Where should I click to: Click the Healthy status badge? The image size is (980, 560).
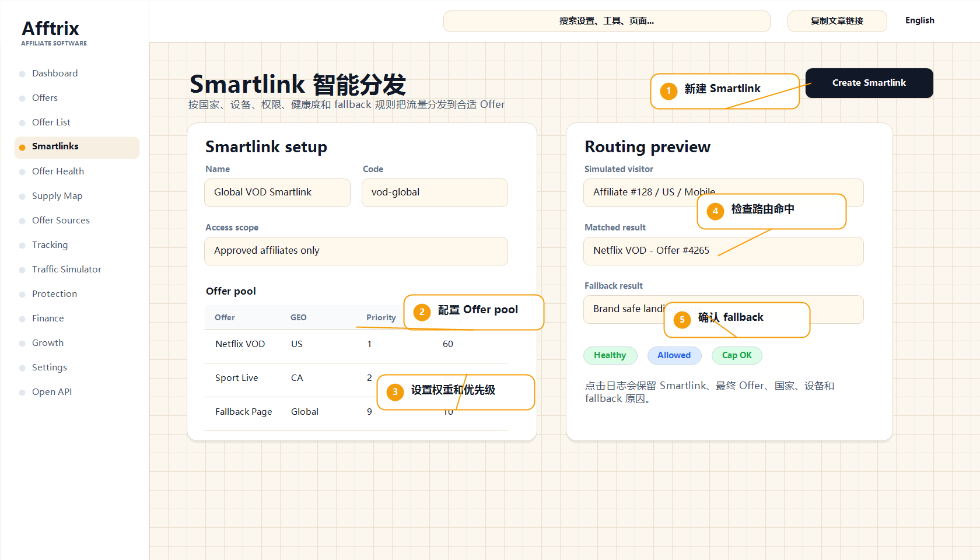click(610, 355)
